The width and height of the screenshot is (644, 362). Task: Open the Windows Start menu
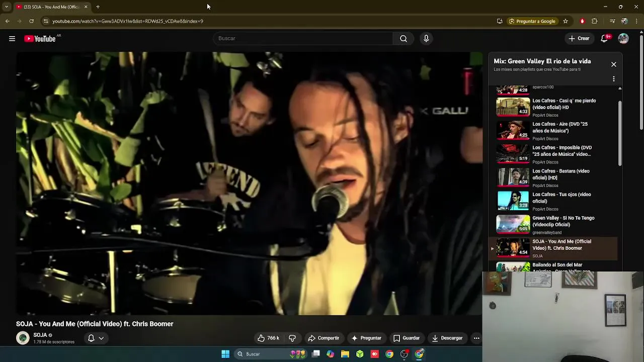coord(225,354)
